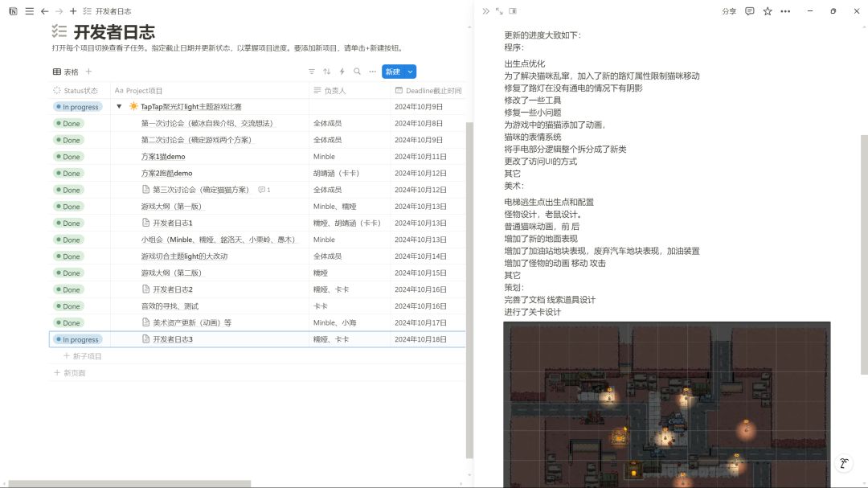The width and height of the screenshot is (868, 488).
Task: Click the large page checklist icon
Action: click(59, 31)
